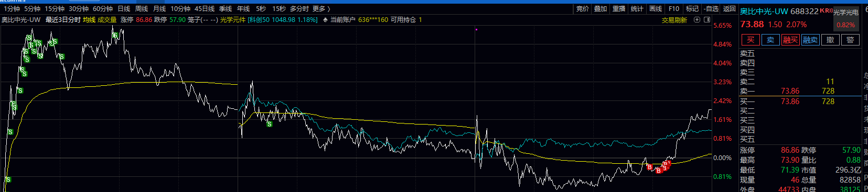The height and width of the screenshot is (192, 868).
Task: Click 标记 mark tool
Action: point(692,9)
